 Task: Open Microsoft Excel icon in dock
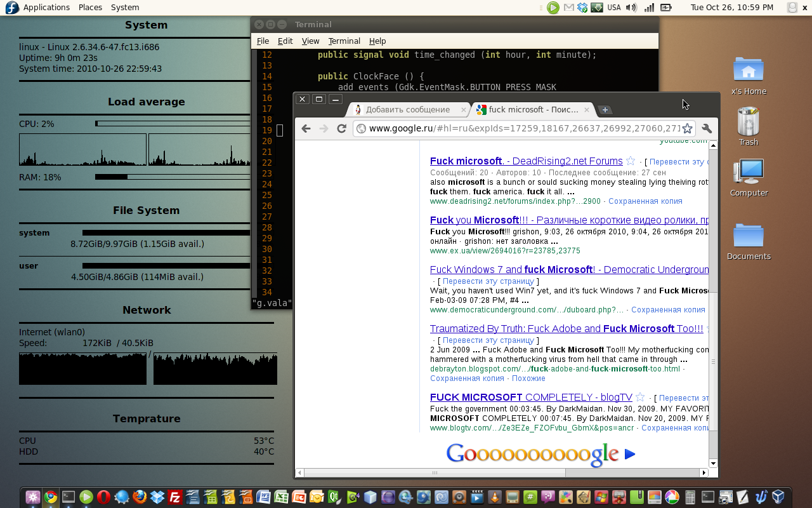coord(281,497)
